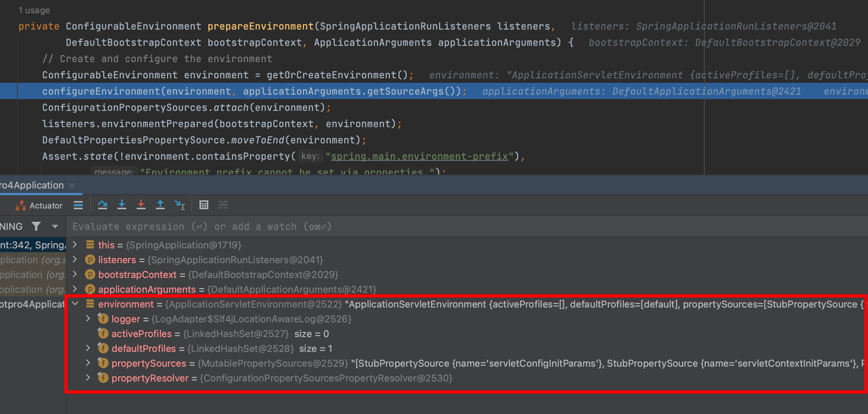Click the Step Out arrow icon
The width and height of the screenshot is (868, 414).
[160, 205]
